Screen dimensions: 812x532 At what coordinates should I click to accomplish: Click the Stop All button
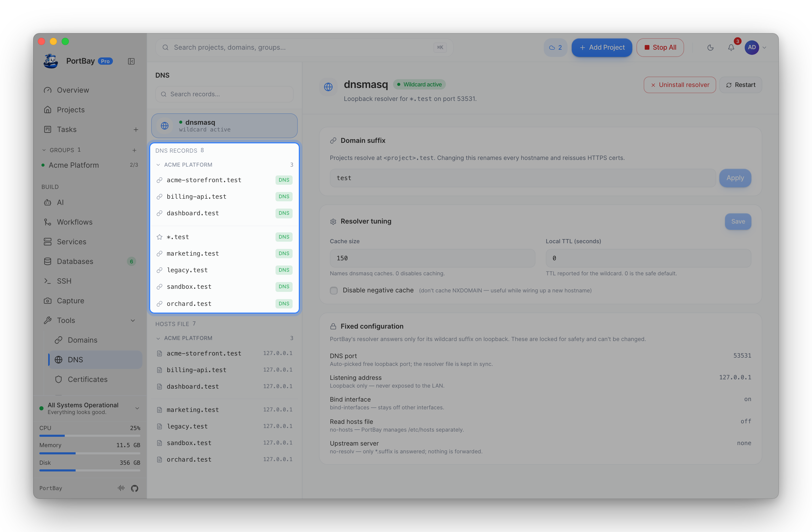(660, 47)
